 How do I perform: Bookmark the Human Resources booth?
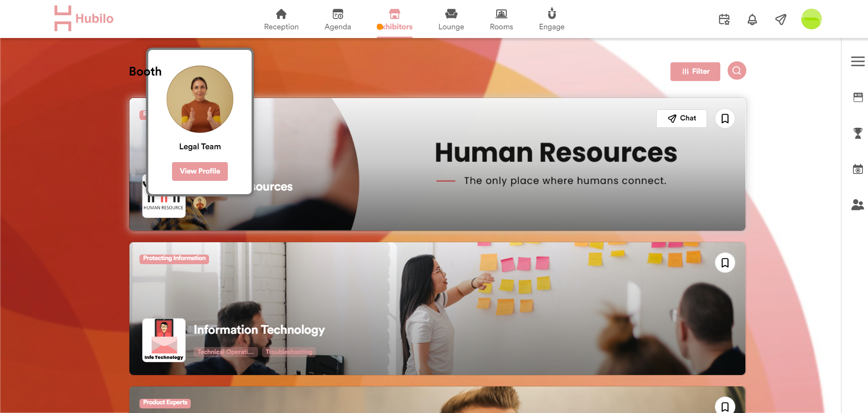[725, 119]
